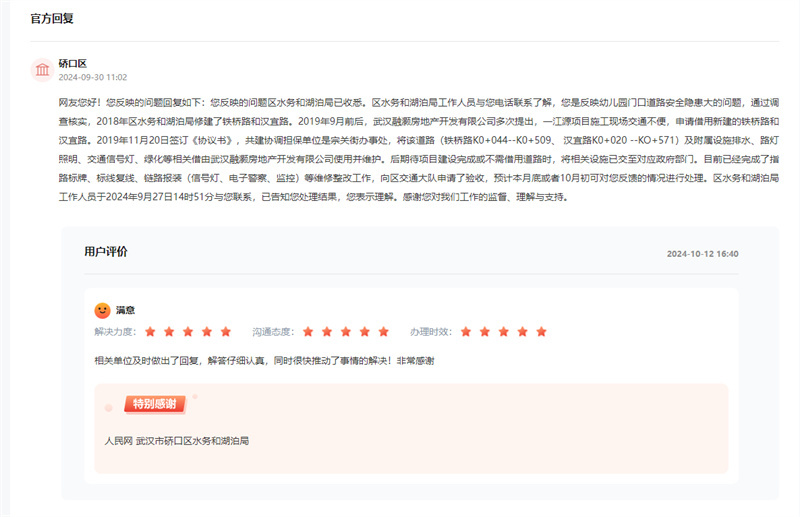Click the fourth star of 解决力度 rating
The image size is (800, 517).
coord(207,331)
